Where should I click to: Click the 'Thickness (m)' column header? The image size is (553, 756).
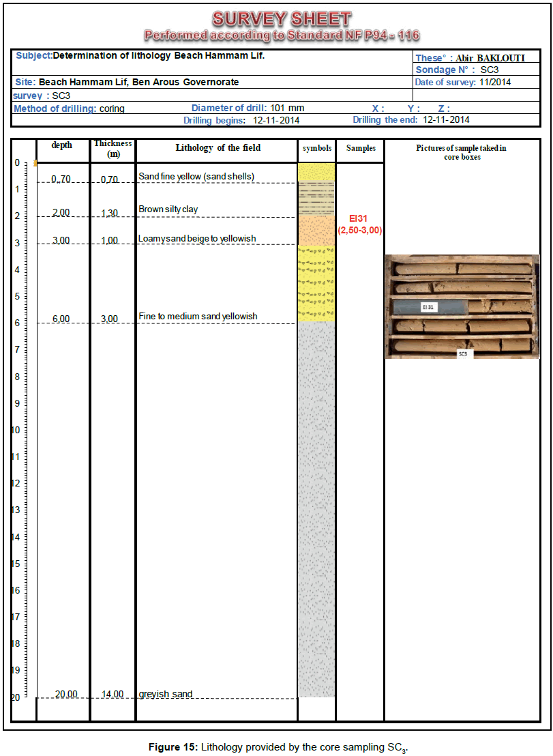coord(113,149)
